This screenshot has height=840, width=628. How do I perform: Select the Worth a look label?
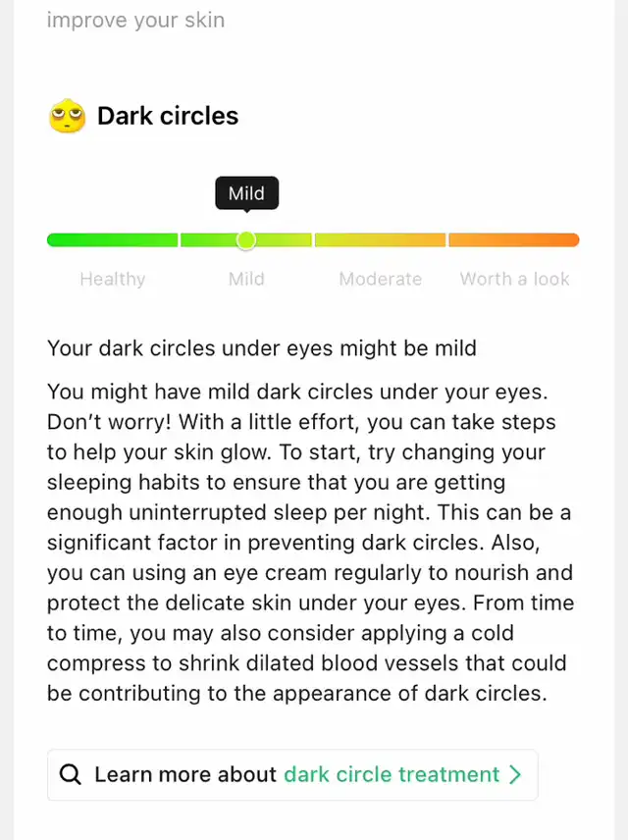click(514, 279)
